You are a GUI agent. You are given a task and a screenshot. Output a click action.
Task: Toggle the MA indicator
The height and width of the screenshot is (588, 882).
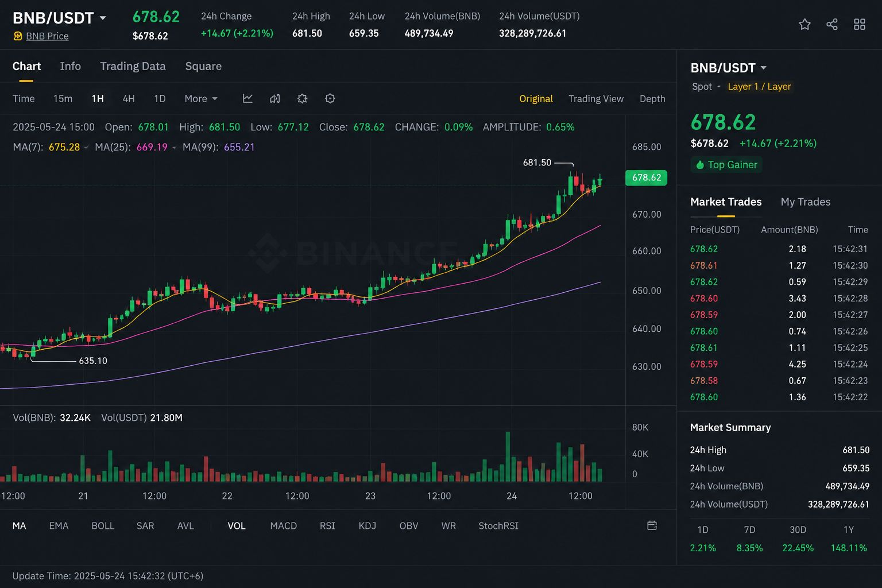click(19, 525)
